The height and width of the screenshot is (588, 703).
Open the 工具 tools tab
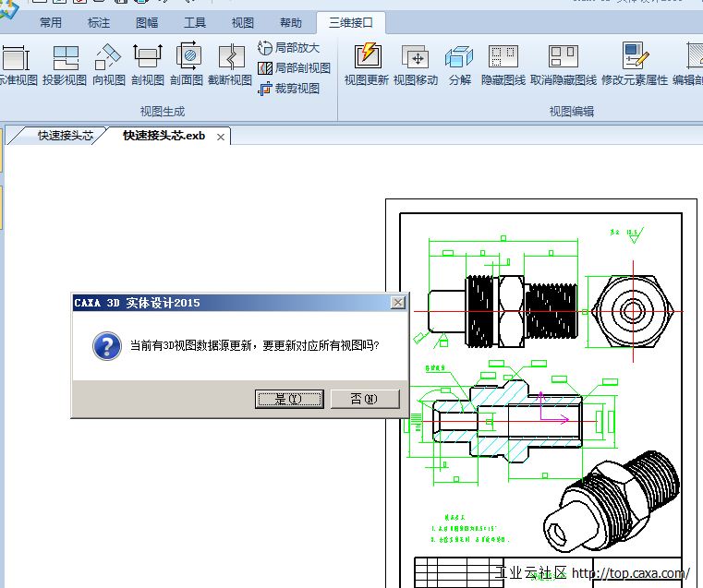[x=195, y=22]
